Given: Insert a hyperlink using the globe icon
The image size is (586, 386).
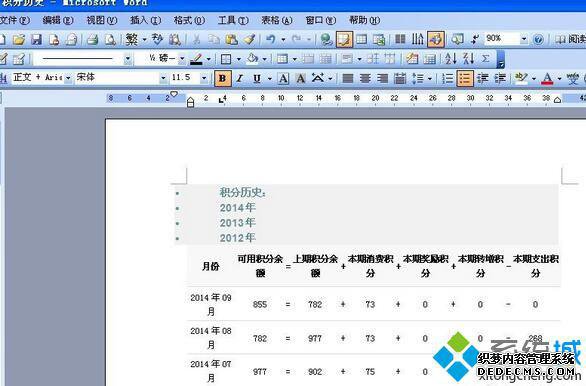Looking at the screenshot, I should (x=326, y=39).
